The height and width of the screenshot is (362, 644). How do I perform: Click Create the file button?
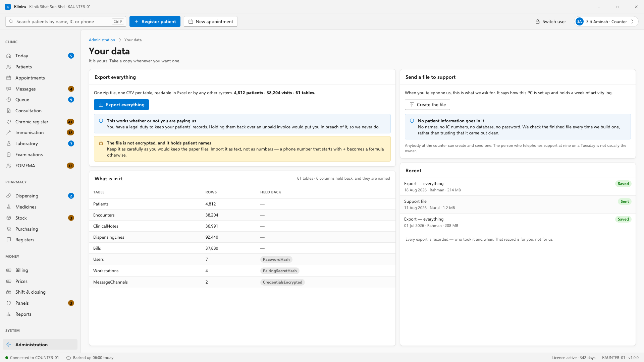[x=427, y=105]
